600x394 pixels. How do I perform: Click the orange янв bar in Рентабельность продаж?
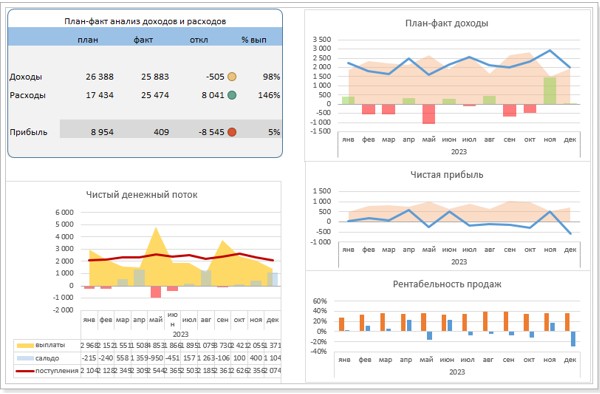(341, 324)
